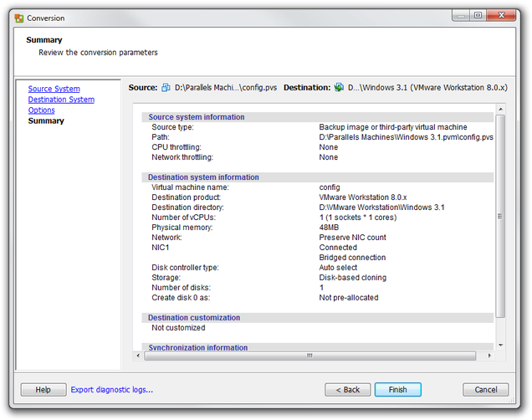Click the Source type value text
The height and width of the screenshot is (420, 532).
point(393,127)
